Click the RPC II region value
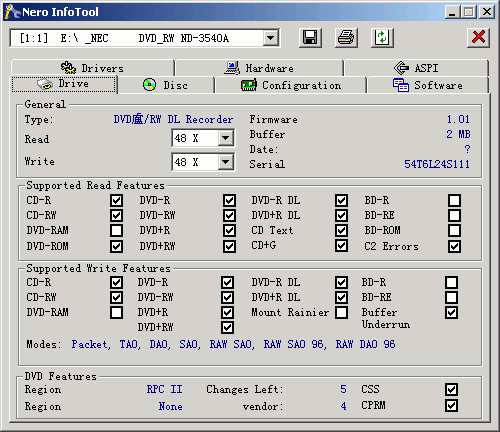Image resolution: width=500 pixels, height=432 pixels. [x=164, y=389]
